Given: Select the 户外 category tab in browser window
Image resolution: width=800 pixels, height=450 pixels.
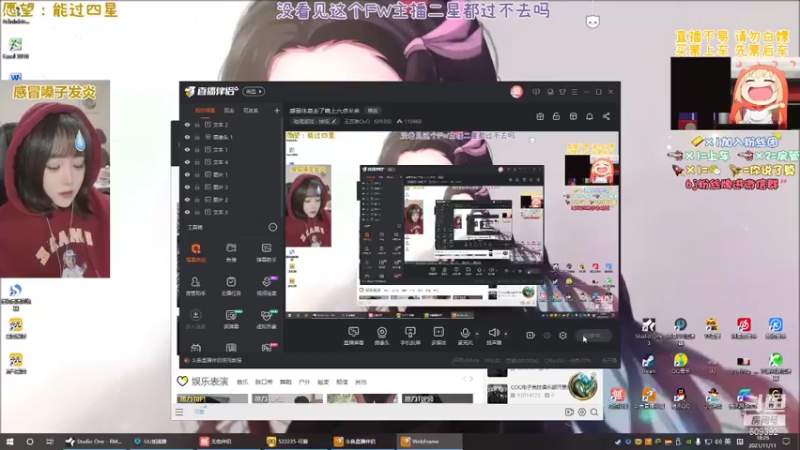Looking at the screenshot, I should tap(305, 382).
